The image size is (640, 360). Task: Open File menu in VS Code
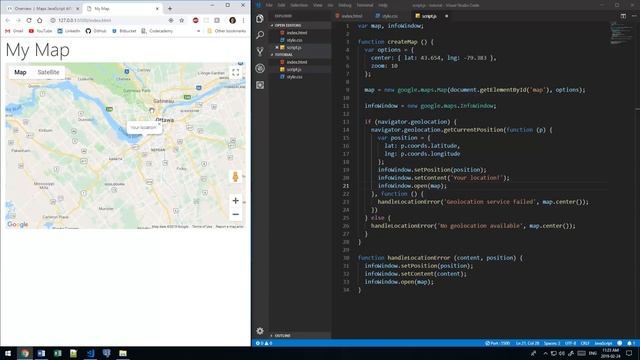(x=269, y=5)
